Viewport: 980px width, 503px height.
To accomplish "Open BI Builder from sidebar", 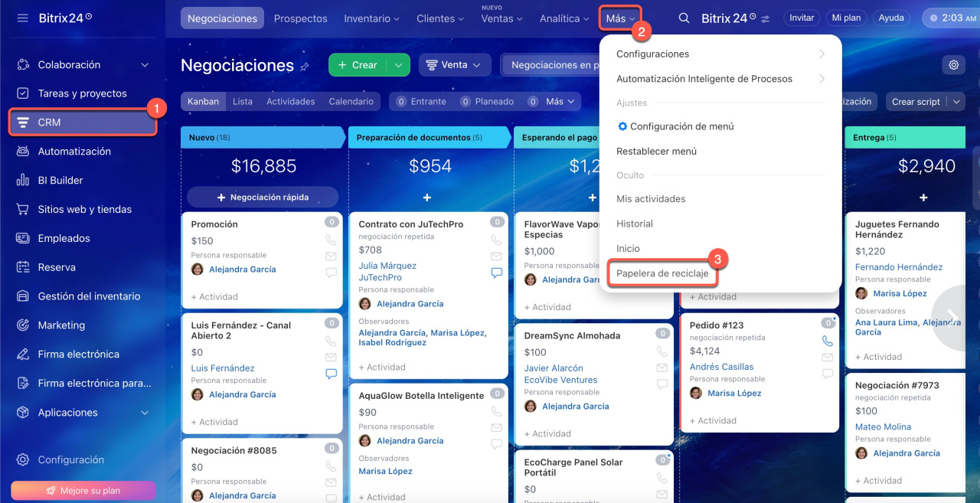I will click(60, 181).
